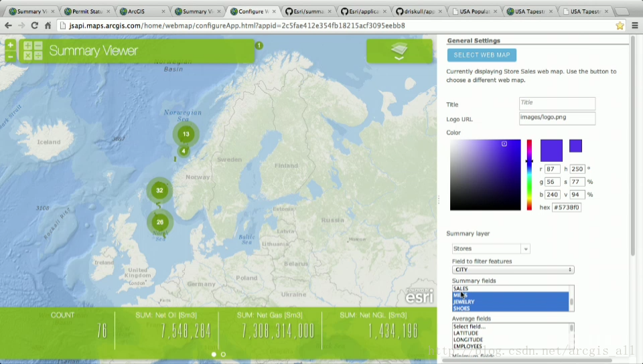Click the vertical hue slider bar
Image resolution: width=643 pixels, height=364 pixels.
[x=529, y=175]
